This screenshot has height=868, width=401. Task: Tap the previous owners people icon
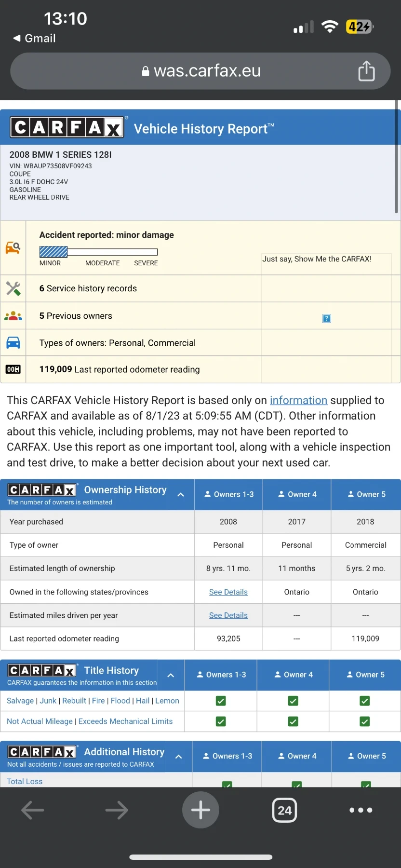click(13, 316)
